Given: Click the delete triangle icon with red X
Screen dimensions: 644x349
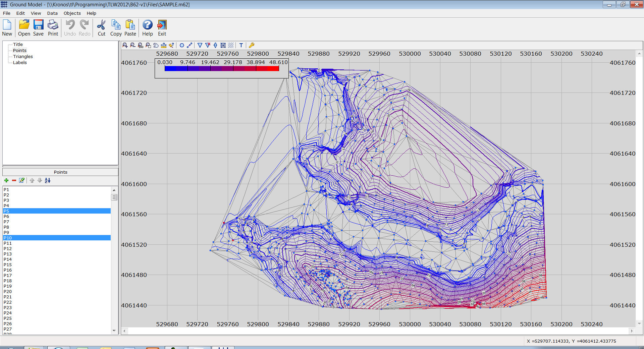Looking at the screenshot, I should click(208, 45).
